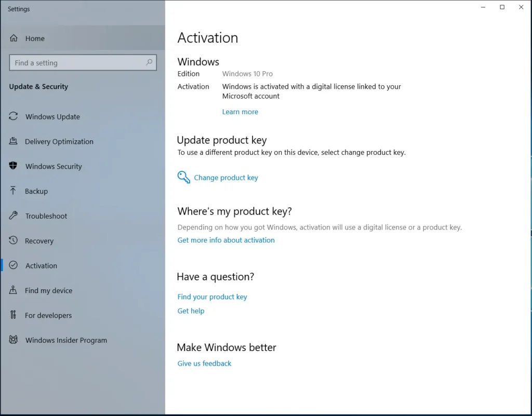Click the Windows Insider Program cat icon
Viewport: 532px width, 416px height.
pos(13,339)
